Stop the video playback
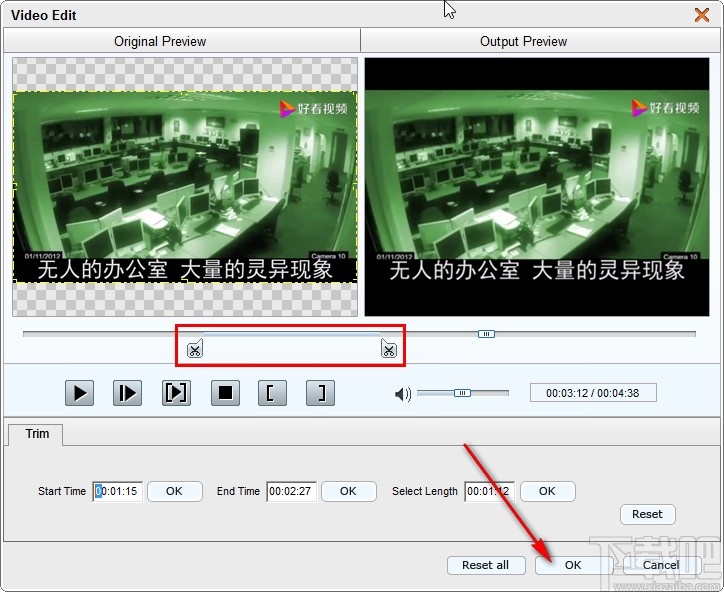This screenshot has width=724, height=592. 225,393
